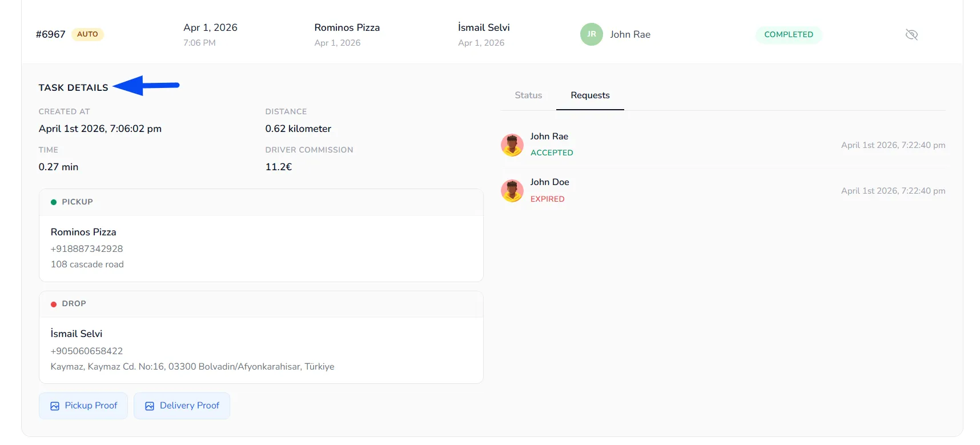This screenshot has width=980, height=445.
Task: Click the red dot beside the DROP heading
Action: [x=54, y=304]
